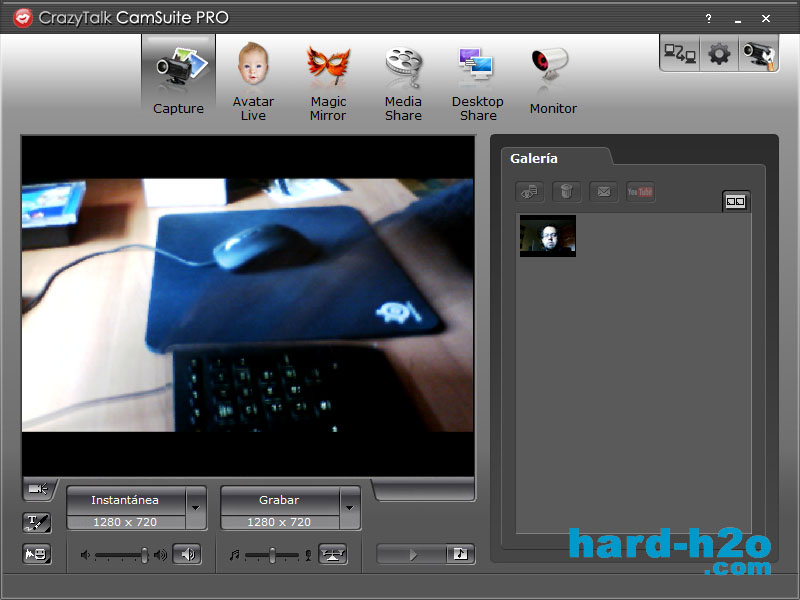The height and width of the screenshot is (600, 800).
Task: Toggle the camera source button below preview
Action: (x=39, y=489)
